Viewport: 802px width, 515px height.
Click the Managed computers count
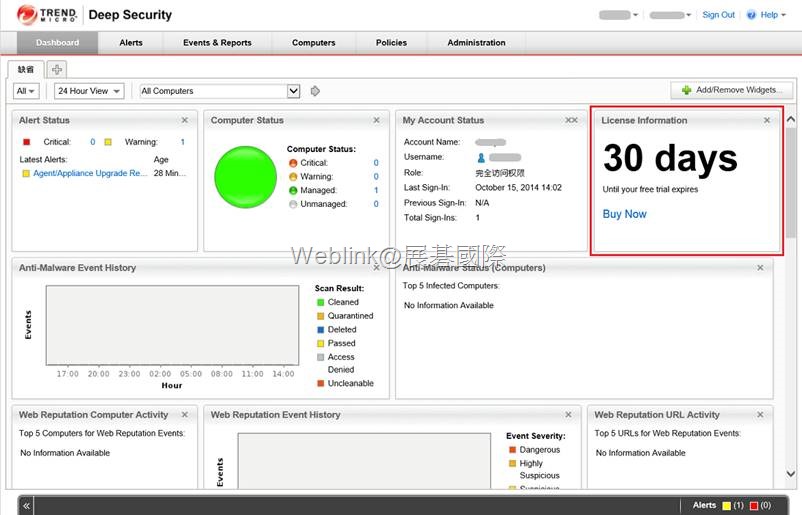[376, 190]
